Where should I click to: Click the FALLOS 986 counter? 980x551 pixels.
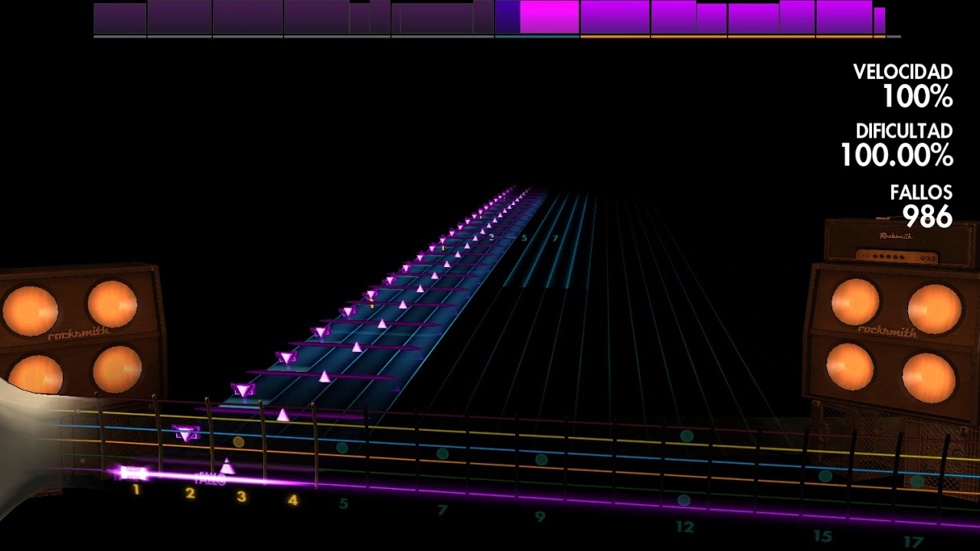pos(922,206)
